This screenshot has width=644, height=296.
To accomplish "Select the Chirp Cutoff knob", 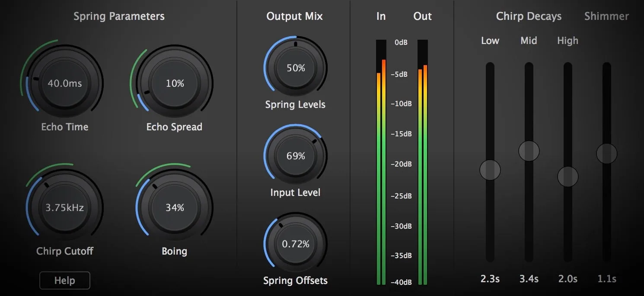I will pyautogui.click(x=64, y=207).
